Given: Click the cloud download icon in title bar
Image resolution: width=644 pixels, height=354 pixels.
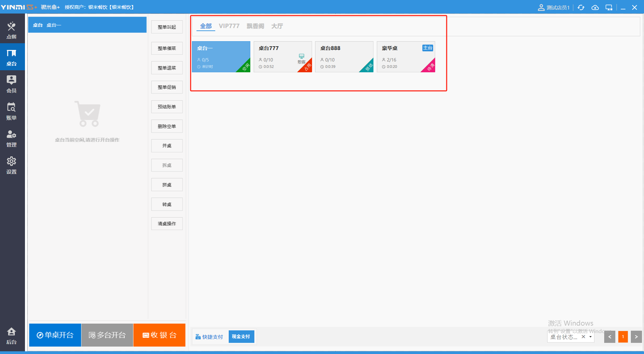Looking at the screenshot, I should coord(595,7).
